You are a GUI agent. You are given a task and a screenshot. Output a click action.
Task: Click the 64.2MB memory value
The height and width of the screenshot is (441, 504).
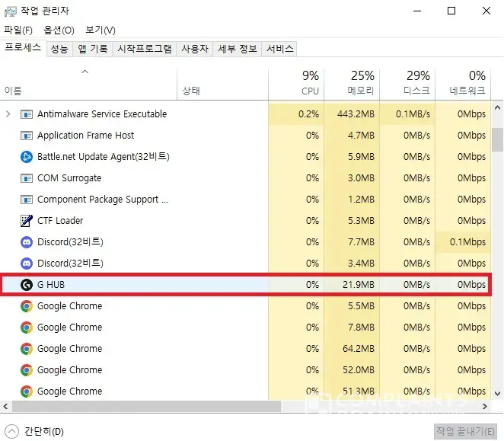tap(359, 349)
